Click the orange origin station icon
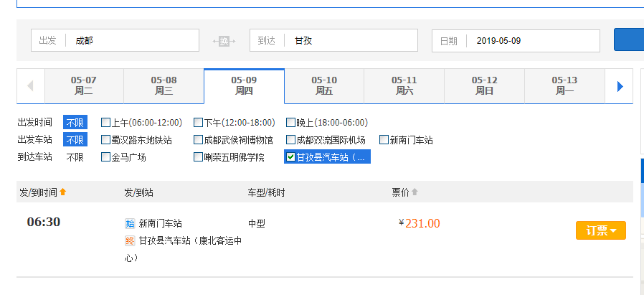 point(130,223)
